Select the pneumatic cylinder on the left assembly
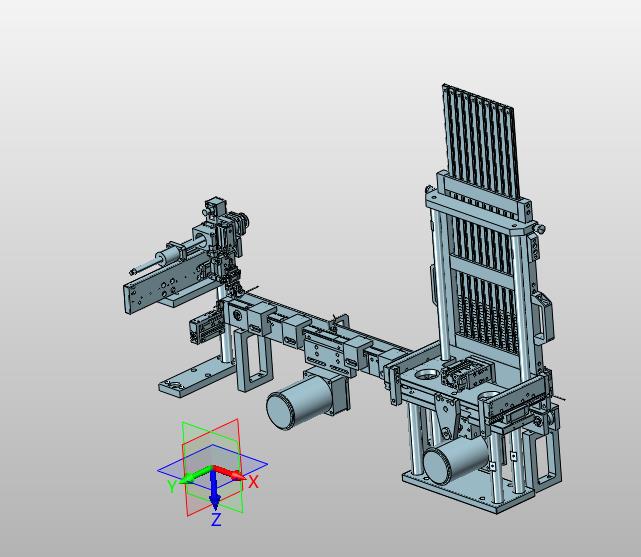Screen dimensions: 641x557 click(x=168, y=257)
